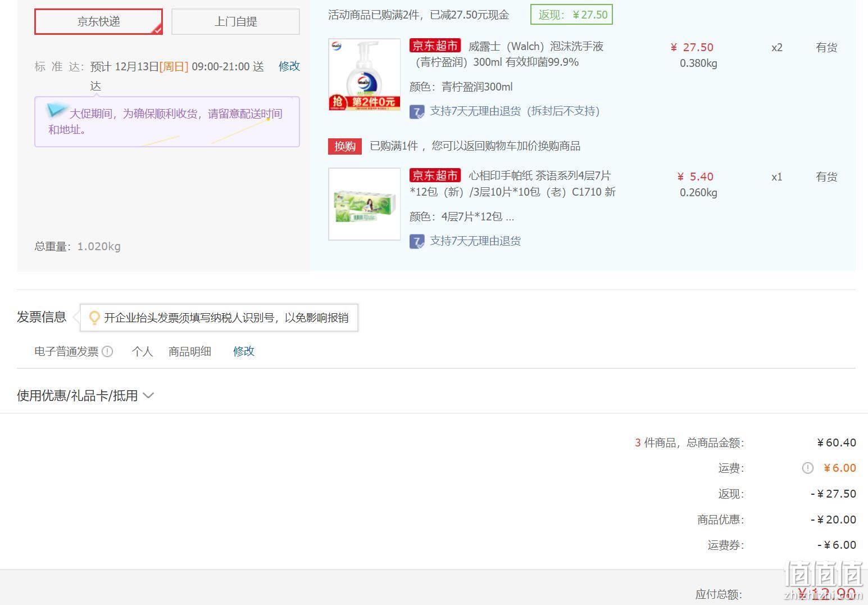Click 修改 link for invoice information

(x=244, y=351)
